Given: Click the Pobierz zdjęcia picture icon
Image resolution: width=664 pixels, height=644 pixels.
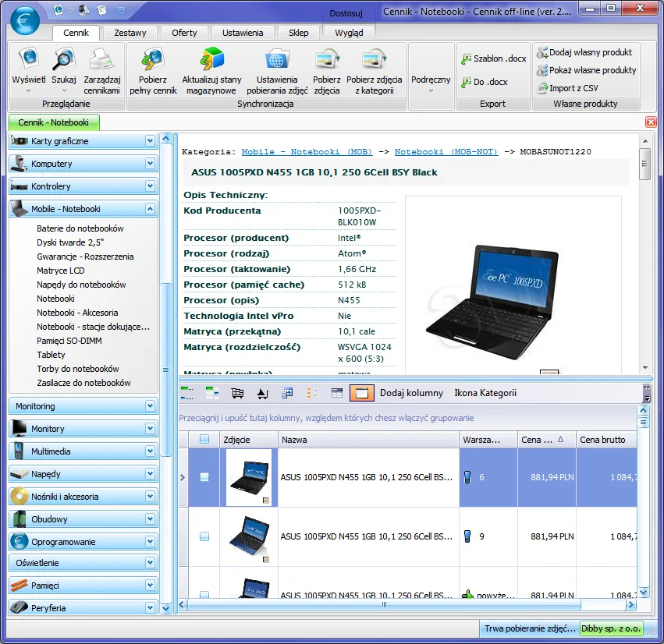Looking at the screenshot, I should (x=327, y=59).
